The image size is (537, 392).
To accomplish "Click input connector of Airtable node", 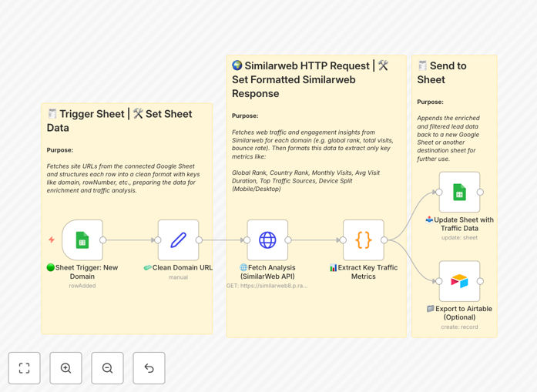I will (x=439, y=281).
